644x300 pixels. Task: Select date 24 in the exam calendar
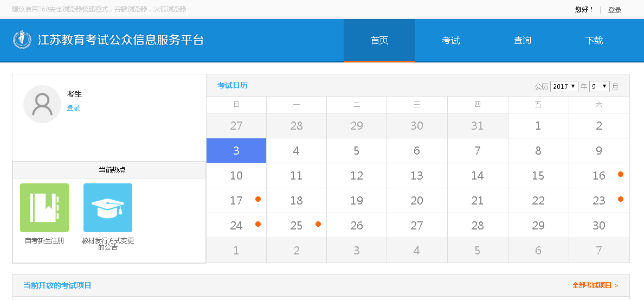coord(236,226)
